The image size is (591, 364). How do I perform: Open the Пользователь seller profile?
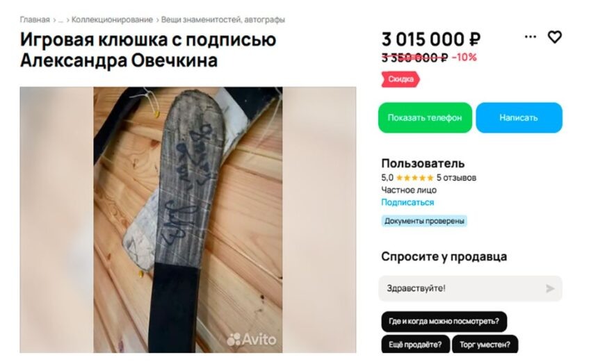423,163
